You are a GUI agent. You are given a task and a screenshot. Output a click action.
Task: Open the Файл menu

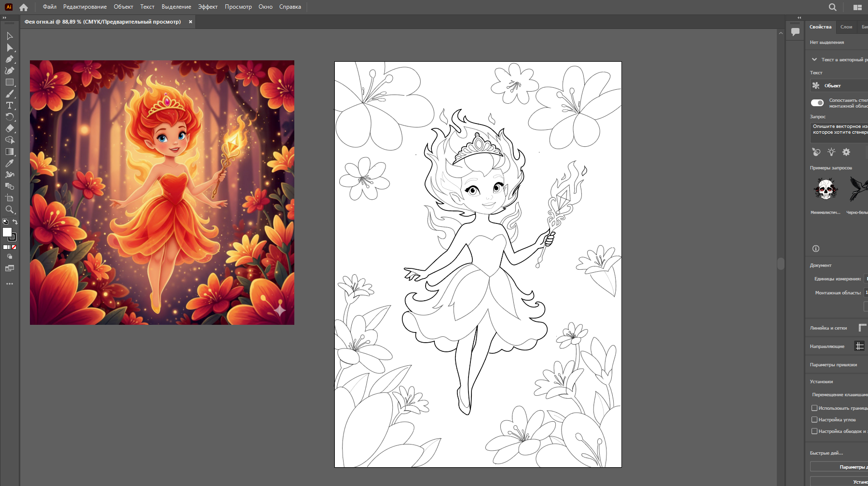50,7
